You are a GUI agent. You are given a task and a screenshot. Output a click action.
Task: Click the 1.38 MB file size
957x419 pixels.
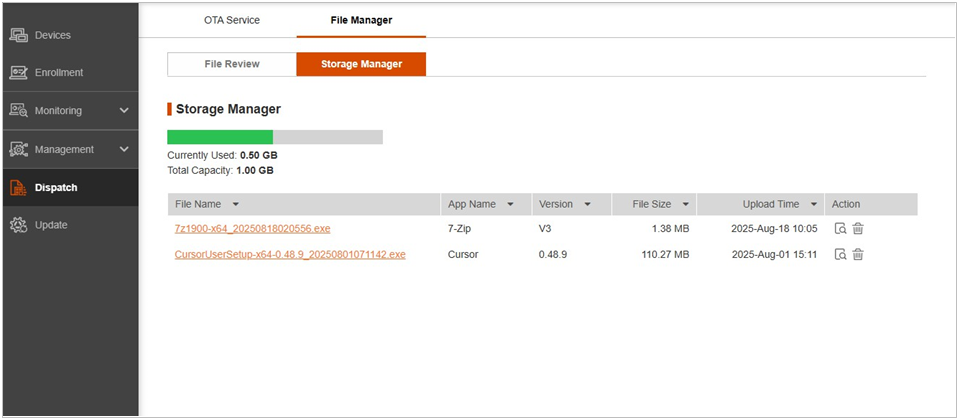coord(670,229)
